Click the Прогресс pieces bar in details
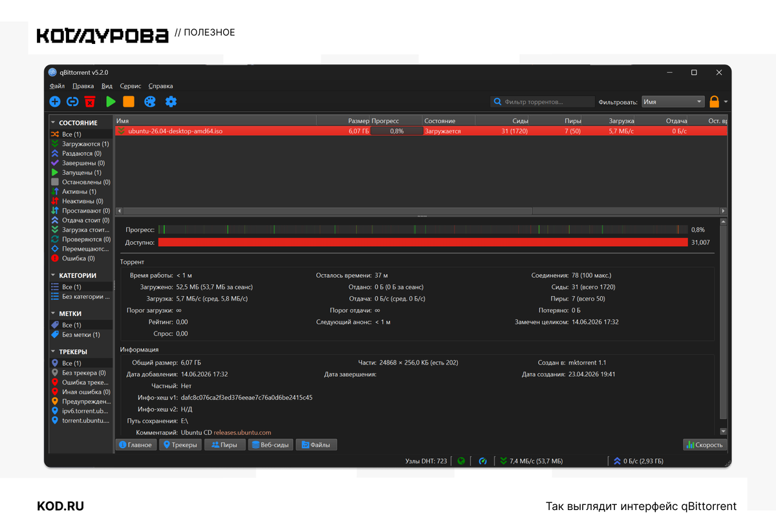 pyautogui.click(x=423, y=229)
